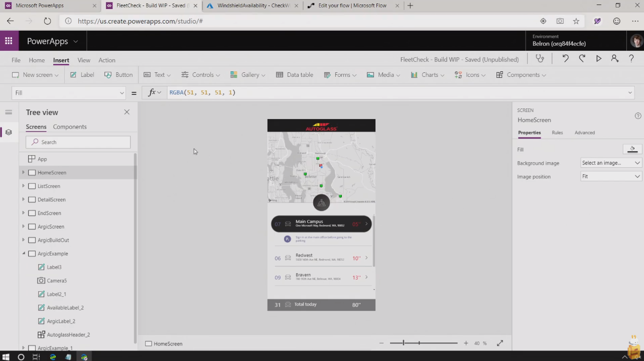Expand the ListScreen tree node
Viewport: 644px width, 361px height.
tap(23, 186)
